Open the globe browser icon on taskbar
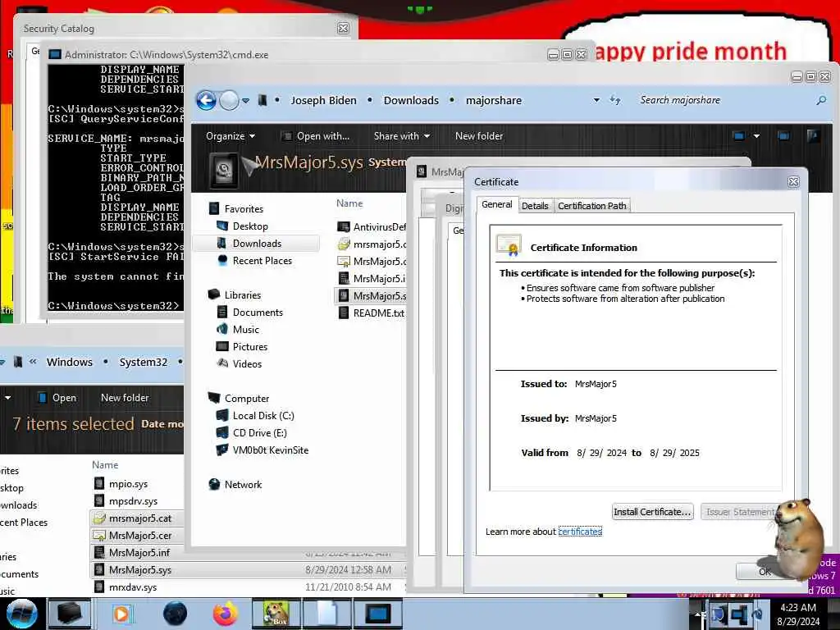 coord(175,614)
